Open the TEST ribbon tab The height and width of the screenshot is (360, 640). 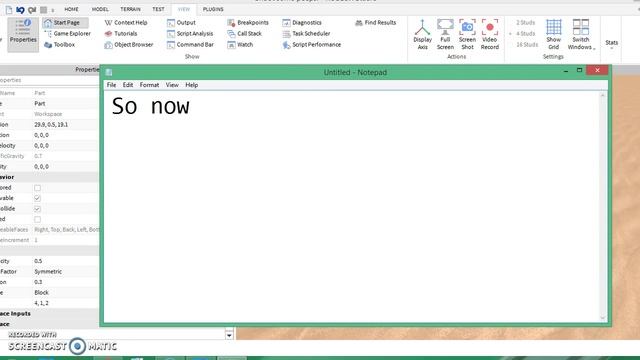158,9
